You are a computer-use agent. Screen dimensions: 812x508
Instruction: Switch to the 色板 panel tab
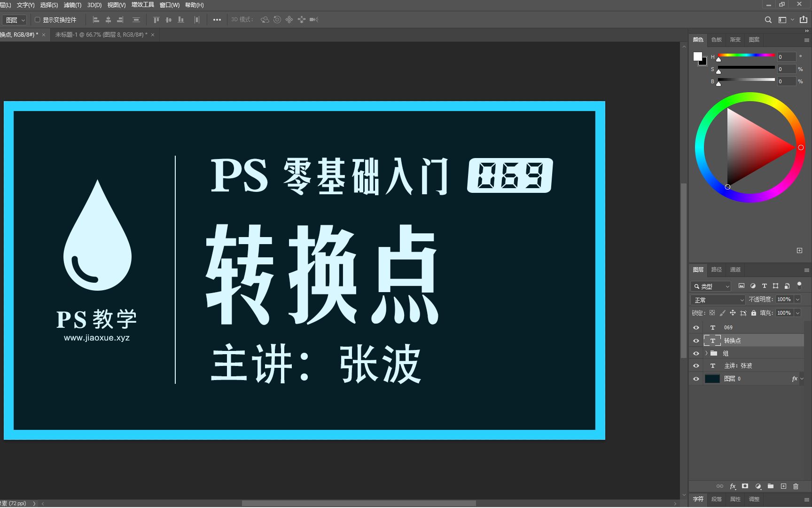pos(716,40)
